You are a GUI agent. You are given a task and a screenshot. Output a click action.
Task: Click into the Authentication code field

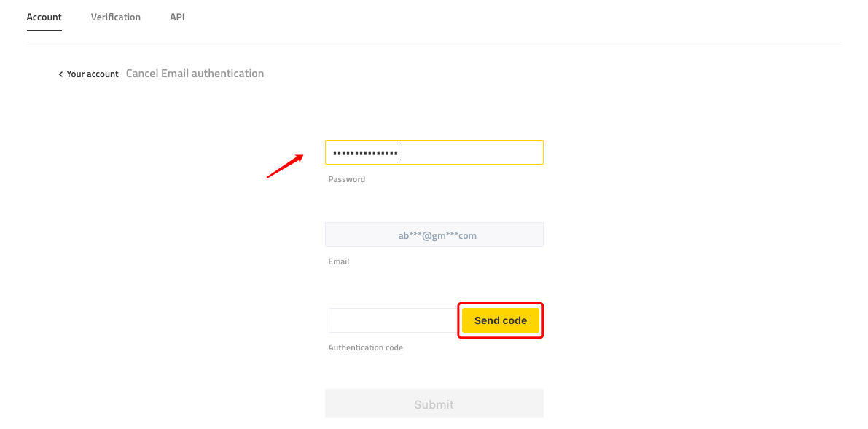(394, 320)
